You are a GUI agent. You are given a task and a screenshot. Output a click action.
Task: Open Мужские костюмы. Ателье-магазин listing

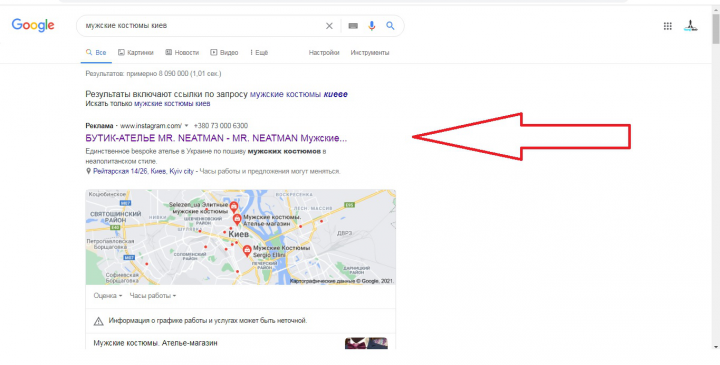pyautogui.click(x=155, y=343)
